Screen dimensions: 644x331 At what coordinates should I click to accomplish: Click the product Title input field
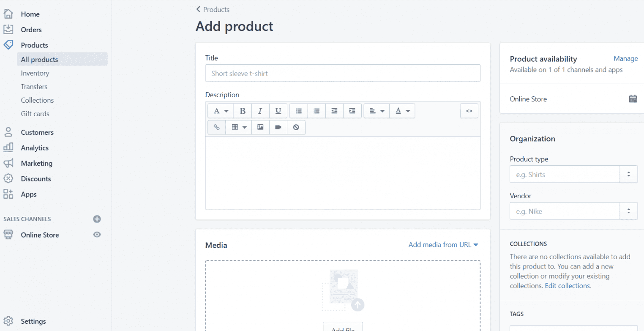[342, 73]
